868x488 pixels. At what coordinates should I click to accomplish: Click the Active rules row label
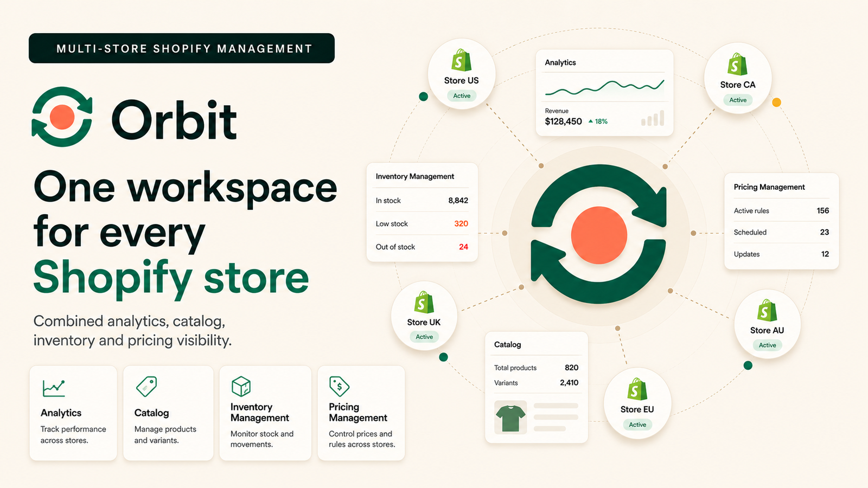(751, 211)
